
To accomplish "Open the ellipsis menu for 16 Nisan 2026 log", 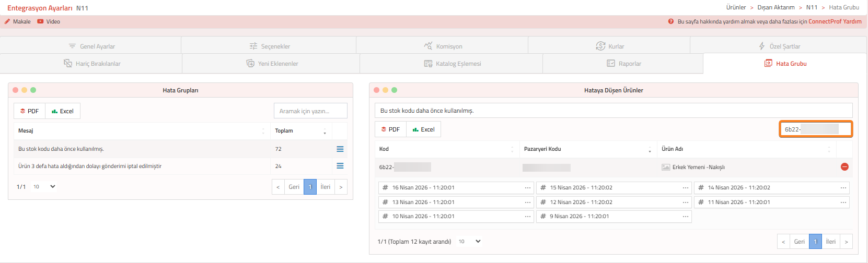I will click(527, 188).
